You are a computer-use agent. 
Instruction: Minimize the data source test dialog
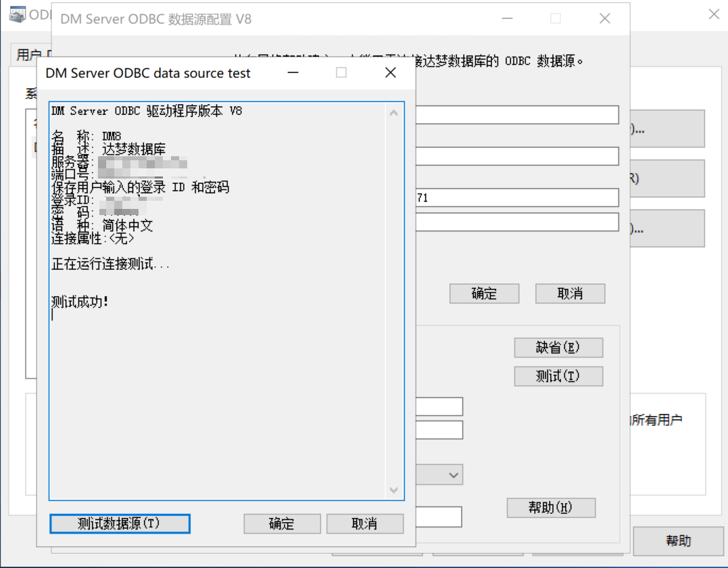click(293, 72)
